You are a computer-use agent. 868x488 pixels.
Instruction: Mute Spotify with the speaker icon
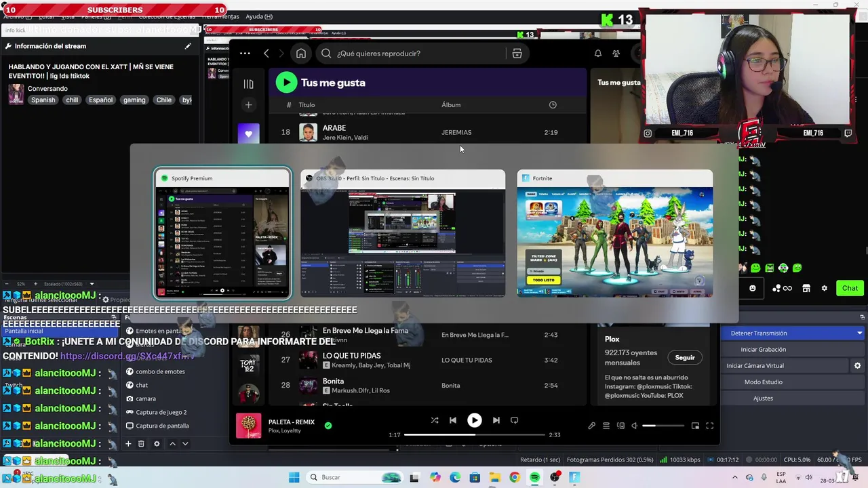[x=634, y=426]
